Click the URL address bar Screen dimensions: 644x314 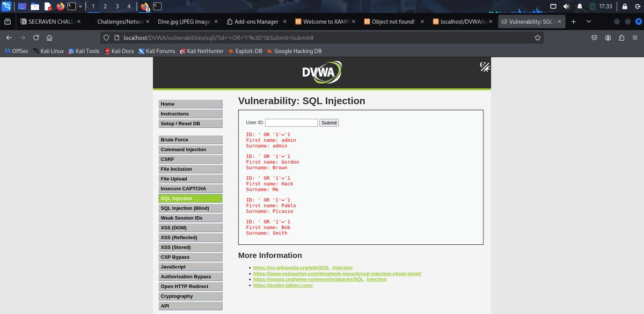pyautogui.click(x=322, y=38)
